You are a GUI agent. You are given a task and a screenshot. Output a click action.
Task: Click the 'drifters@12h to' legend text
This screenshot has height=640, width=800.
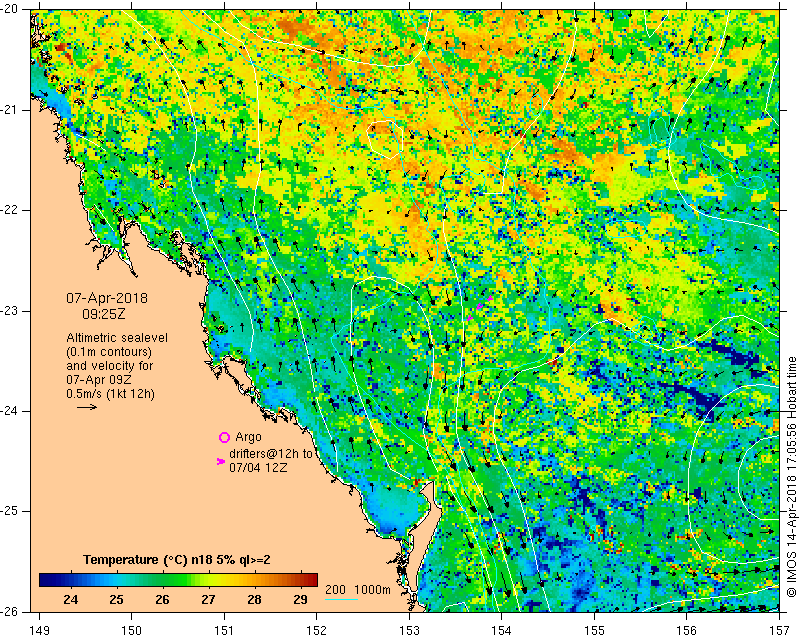pyautogui.click(x=271, y=454)
